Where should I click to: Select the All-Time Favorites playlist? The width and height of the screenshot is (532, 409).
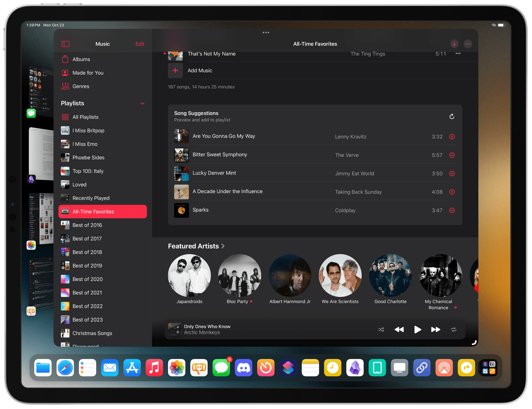tap(103, 212)
